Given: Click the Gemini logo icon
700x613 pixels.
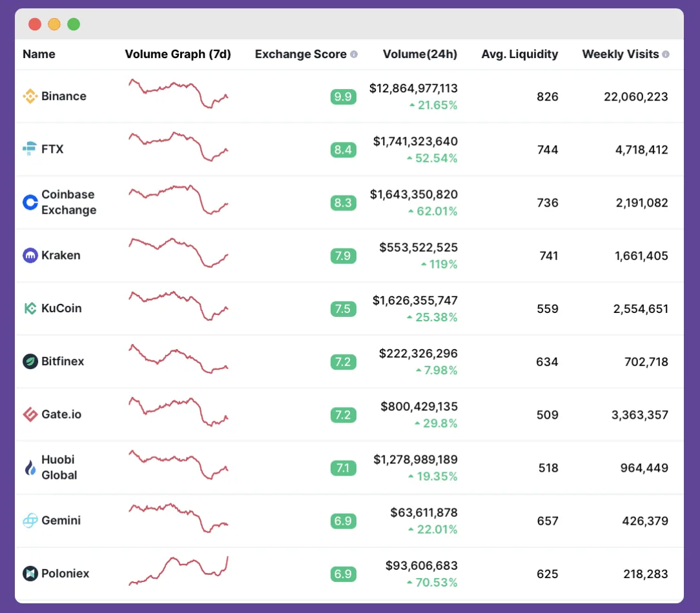Looking at the screenshot, I should click(x=29, y=521).
